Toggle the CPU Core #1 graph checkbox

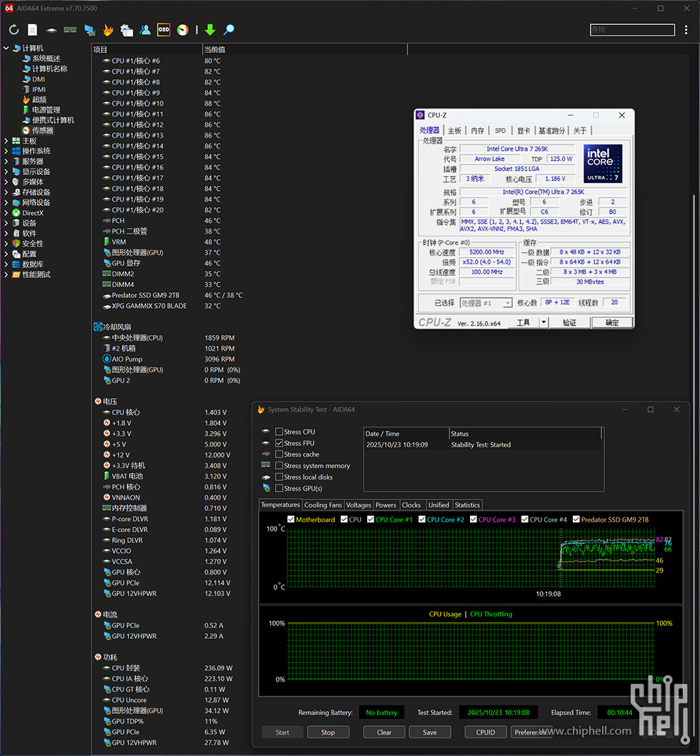371,519
